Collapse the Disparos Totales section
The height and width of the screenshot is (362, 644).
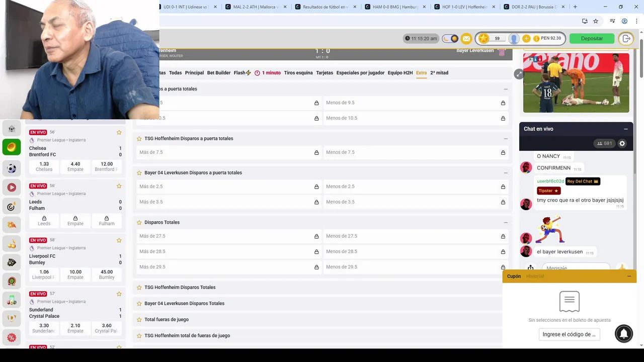coord(506,222)
